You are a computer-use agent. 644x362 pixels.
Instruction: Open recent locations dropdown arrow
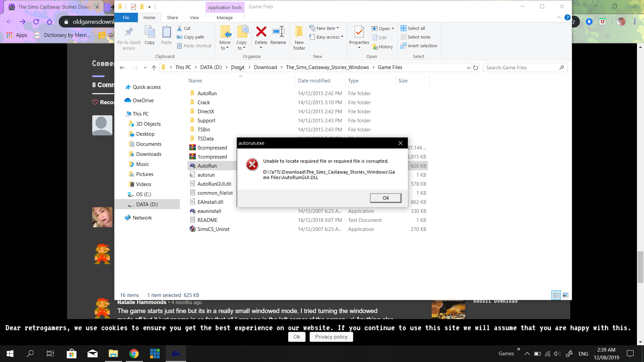click(x=145, y=68)
